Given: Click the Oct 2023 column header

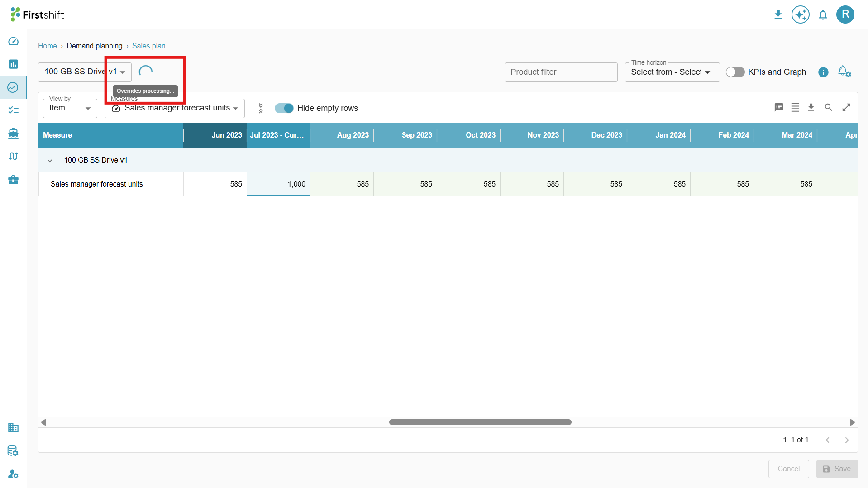Looking at the screenshot, I should pos(468,135).
